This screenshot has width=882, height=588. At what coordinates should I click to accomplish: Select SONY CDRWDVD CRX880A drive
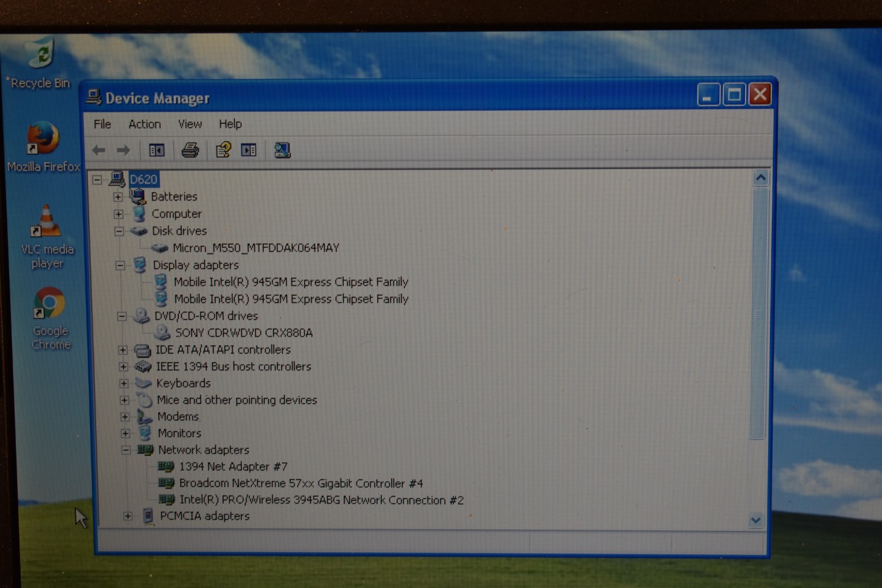pyautogui.click(x=244, y=332)
